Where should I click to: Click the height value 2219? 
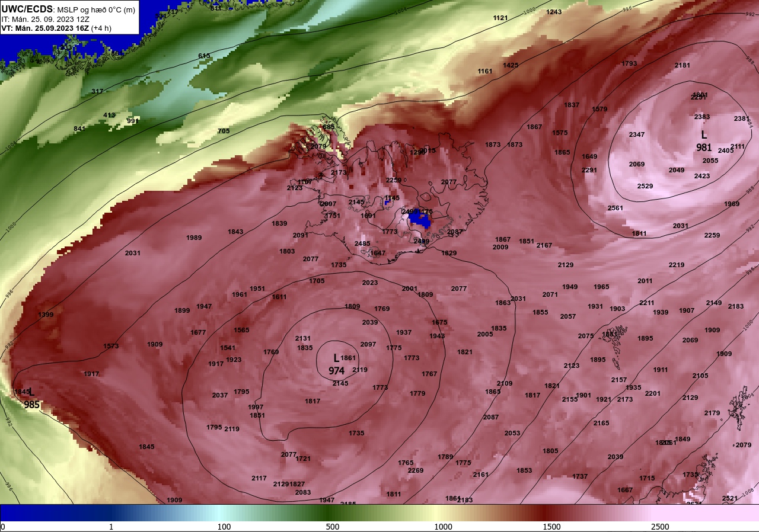(677, 265)
